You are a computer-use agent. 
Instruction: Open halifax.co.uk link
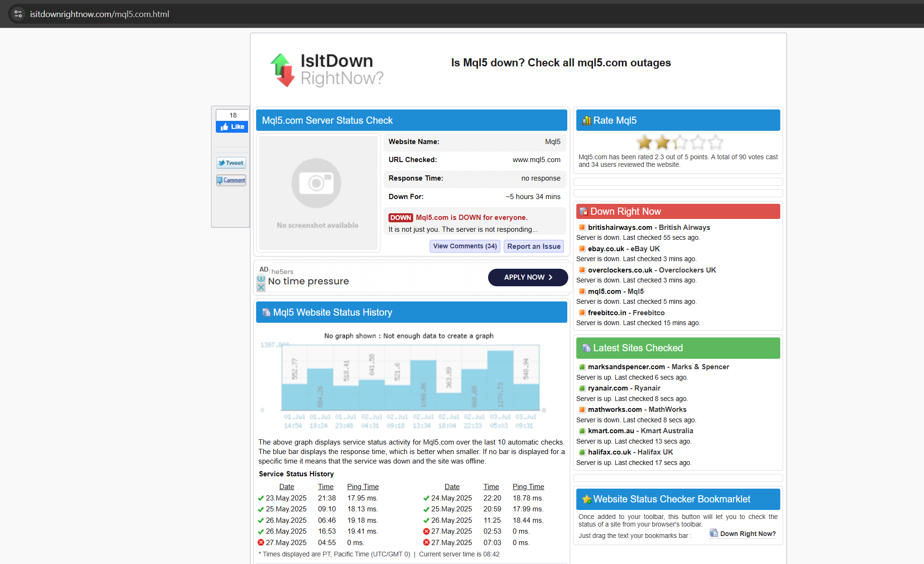[x=610, y=452]
